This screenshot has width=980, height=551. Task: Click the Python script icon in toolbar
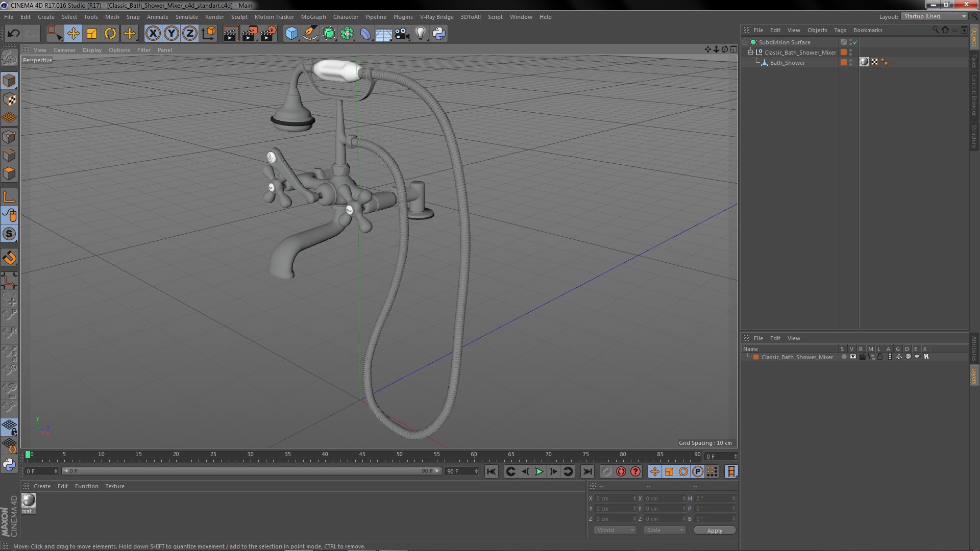pyautogui.click(x=439, y=34)
